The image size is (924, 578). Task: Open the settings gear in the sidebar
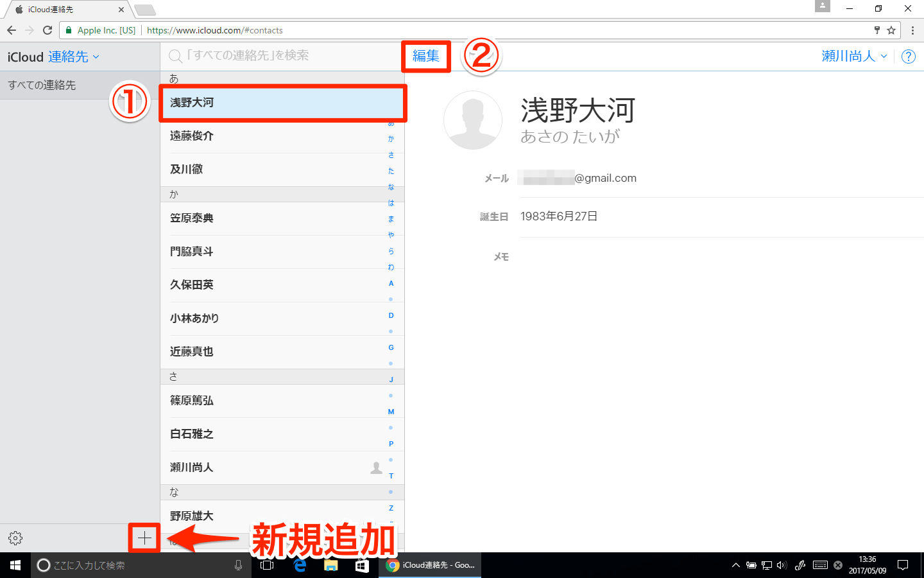[x=15, y=538]
